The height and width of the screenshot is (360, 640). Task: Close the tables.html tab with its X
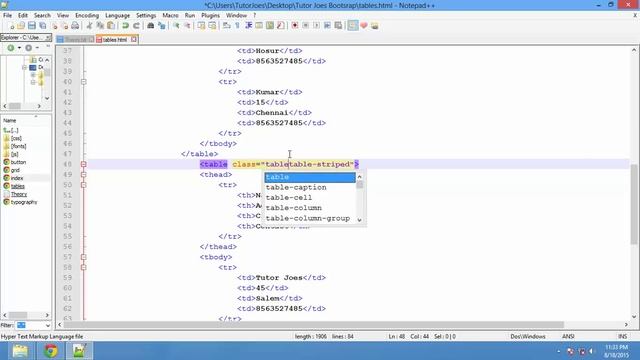click(x=134, y=40)
